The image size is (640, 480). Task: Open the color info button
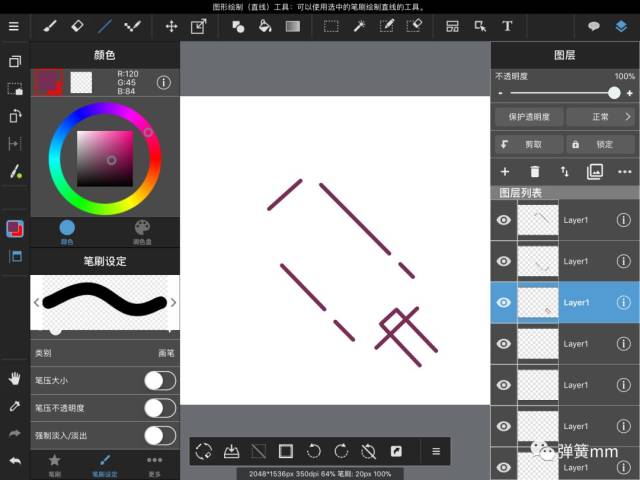[x=164, y=82]
